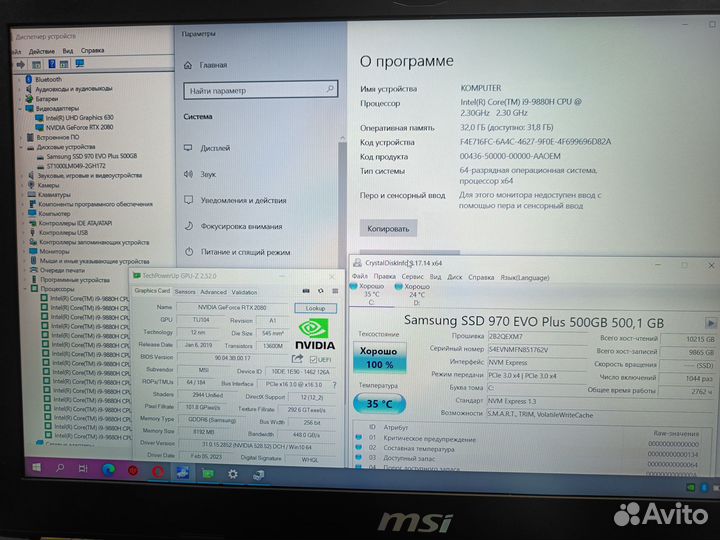Select NVIDIA GeForce RTX 2080 in Device Manager
This screenshot has width=720, height=540.
tap(79, 127)
